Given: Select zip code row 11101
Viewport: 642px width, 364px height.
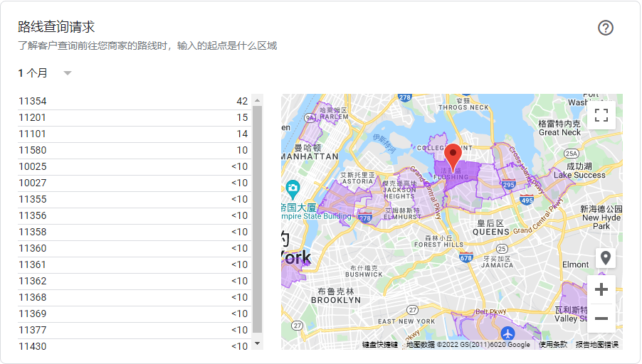Looking at the screenshot, I should 134,134.
